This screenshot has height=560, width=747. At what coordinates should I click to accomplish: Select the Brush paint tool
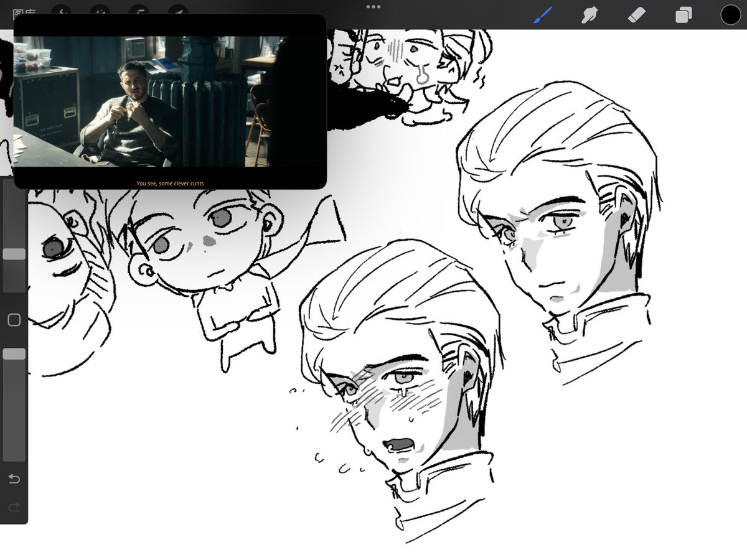tap(543, 14)
